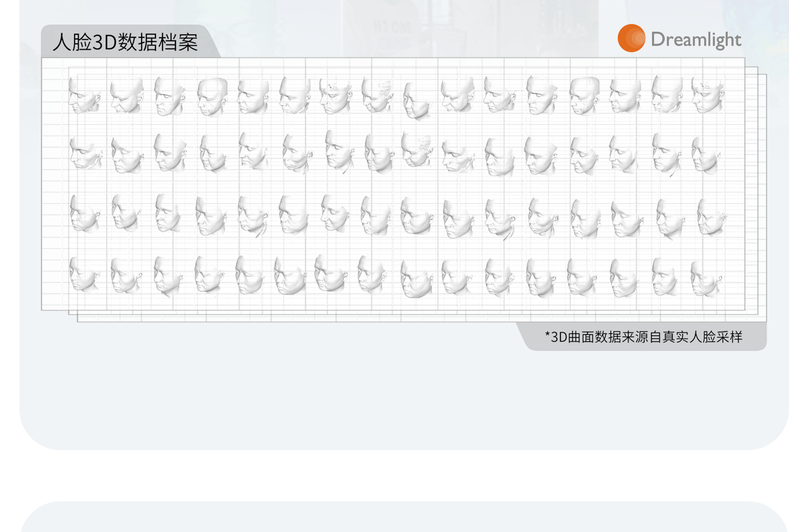Image resolution: width=808 pixels, height=532 pixels.
Task: Click seventh face scan in second row
Action: point(340,151)
